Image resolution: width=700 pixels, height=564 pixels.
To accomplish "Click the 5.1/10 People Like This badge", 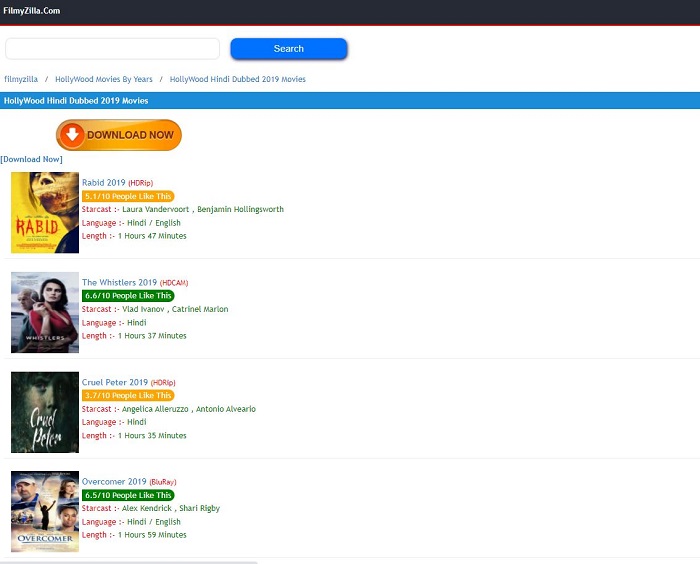I will pos(128,196).
